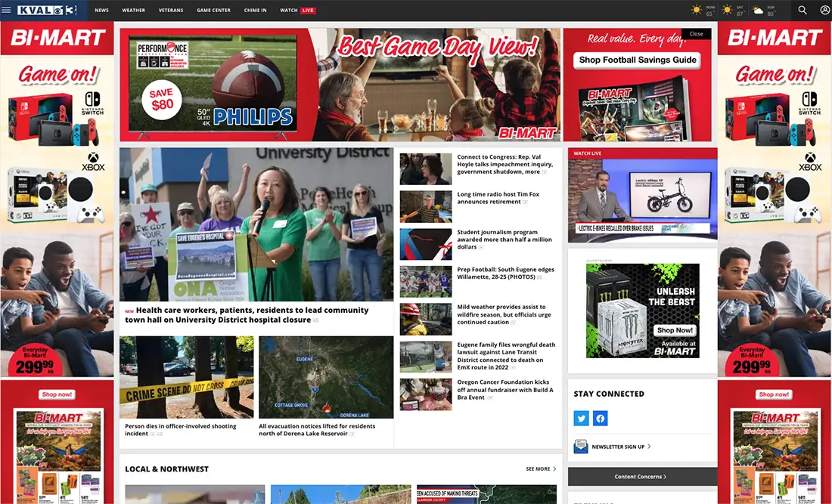This screenshot has height=504, width=832.
Task: Expand See More for Local & Northwest
Action: 542,469
